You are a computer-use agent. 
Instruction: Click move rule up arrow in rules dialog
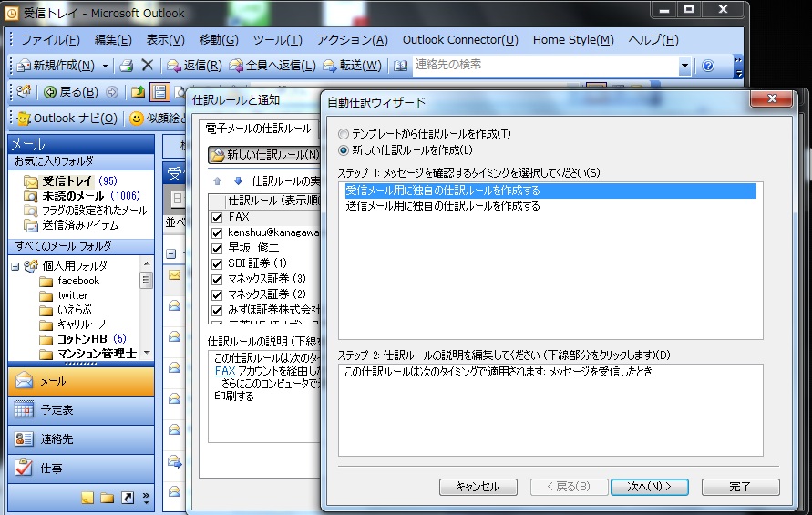217,181
